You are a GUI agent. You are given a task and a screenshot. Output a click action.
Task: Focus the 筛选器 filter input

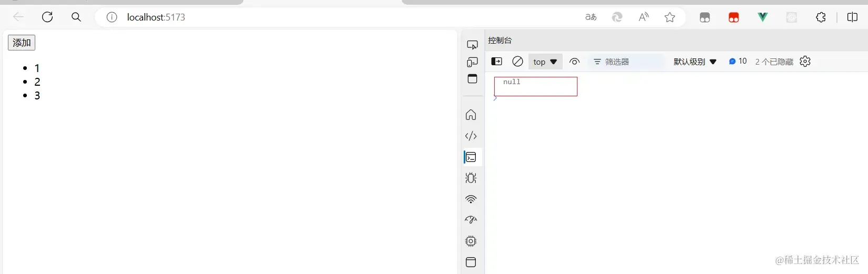click(627, 62)
